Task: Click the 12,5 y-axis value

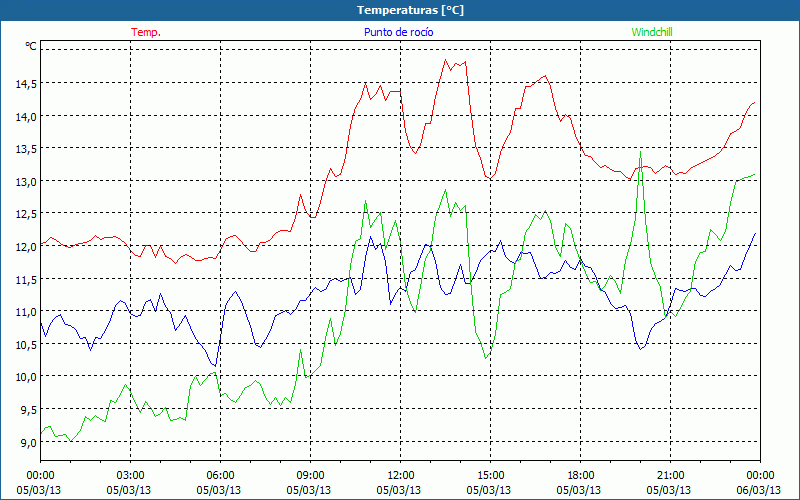Action: pos(26,215)
